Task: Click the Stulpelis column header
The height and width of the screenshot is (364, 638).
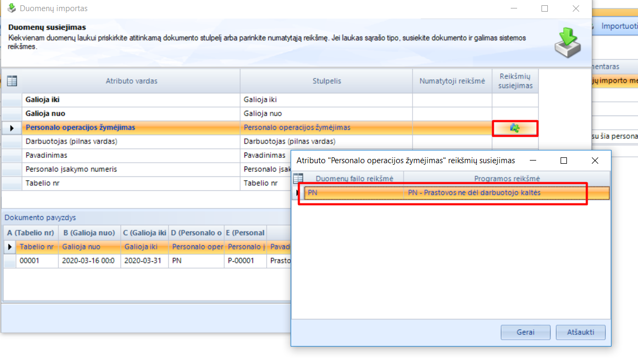Action: click(x=326, y=81)
